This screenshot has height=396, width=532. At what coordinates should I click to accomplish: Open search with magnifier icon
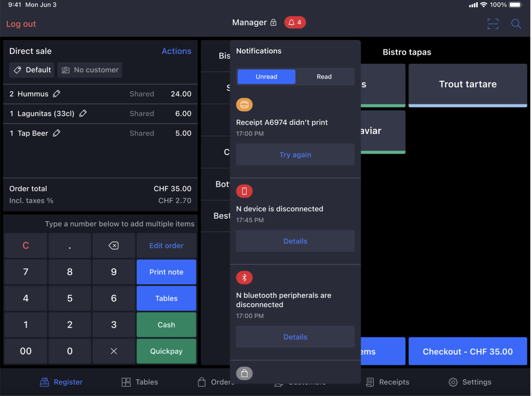pyautogui.click(x=516, y=24)
